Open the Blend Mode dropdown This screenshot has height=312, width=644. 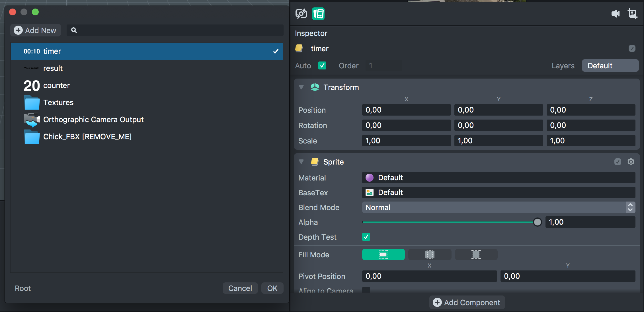click(x=498, y=207)
